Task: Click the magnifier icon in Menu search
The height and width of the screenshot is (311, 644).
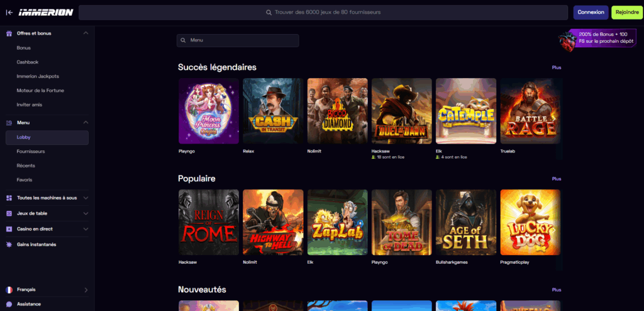Action: pyautogui.click(x=183, y=40)
